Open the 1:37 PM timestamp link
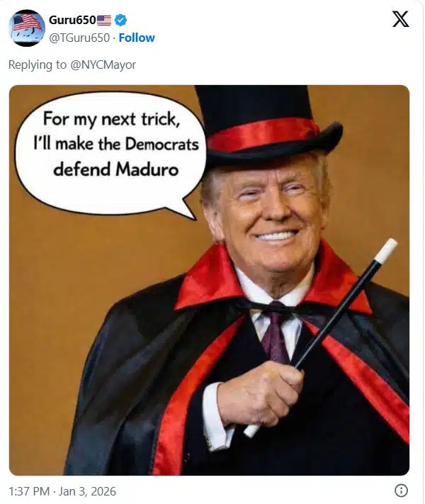This screenshot has height=504, width=425. coord(28,491)
